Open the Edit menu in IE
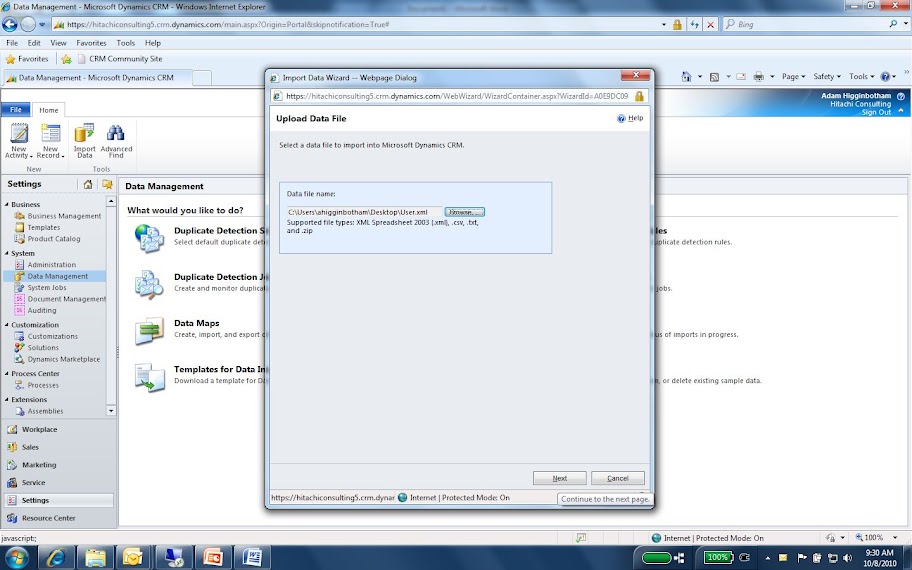912x570 pixels. tap(34, 43)
